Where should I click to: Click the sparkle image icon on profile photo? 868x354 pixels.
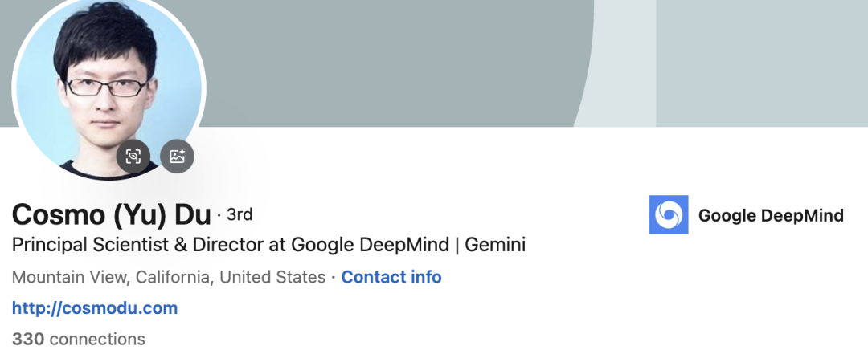(177, 156)
